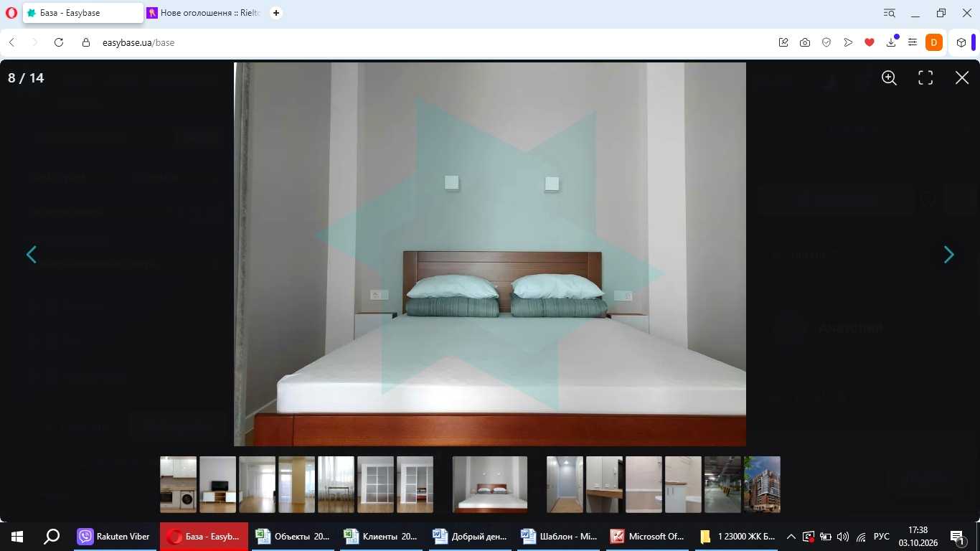Select the currently active bedroom thumbnail
980x551 pixels.
pos(490,484)
